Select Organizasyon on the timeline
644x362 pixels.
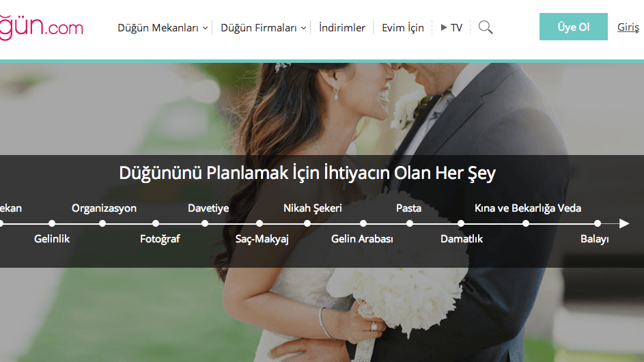tap(104, 208)
